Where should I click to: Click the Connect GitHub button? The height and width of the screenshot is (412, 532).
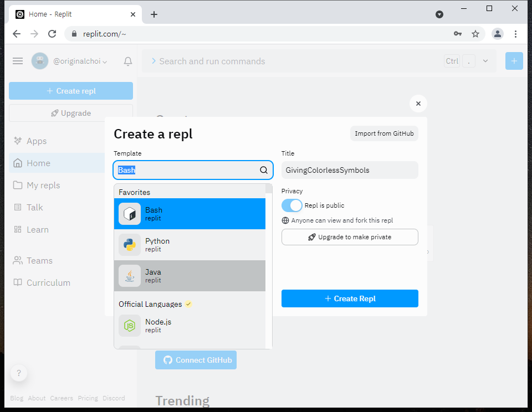[196, 360]
